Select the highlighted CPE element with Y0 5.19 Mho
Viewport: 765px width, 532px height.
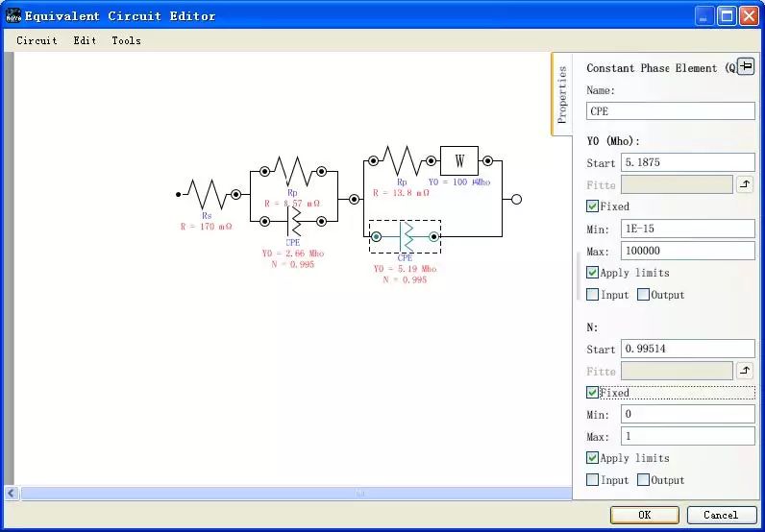point(406,236)
